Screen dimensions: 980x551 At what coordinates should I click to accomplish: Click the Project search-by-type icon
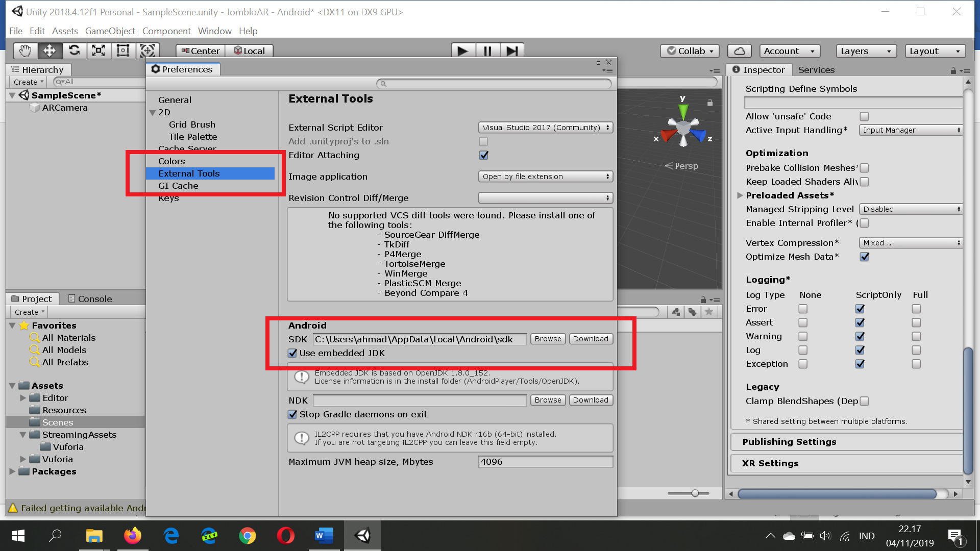(676, 312)
